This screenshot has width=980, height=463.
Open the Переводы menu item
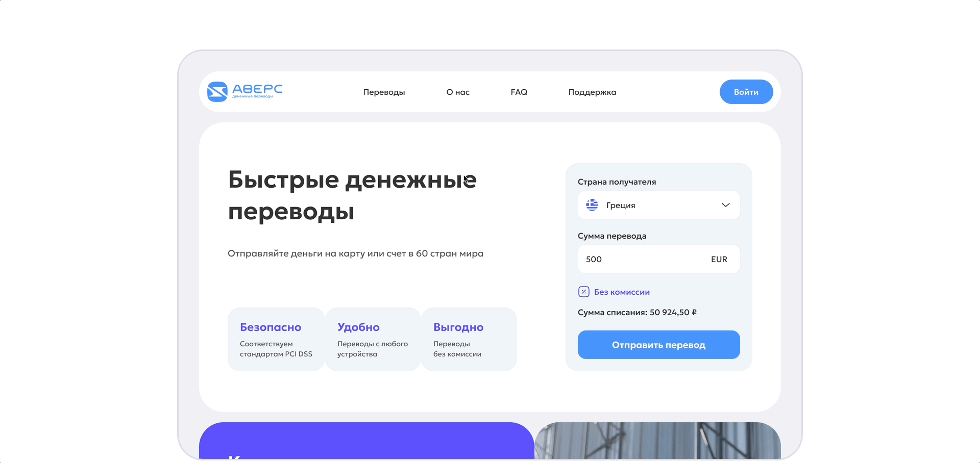pos(384,92)
